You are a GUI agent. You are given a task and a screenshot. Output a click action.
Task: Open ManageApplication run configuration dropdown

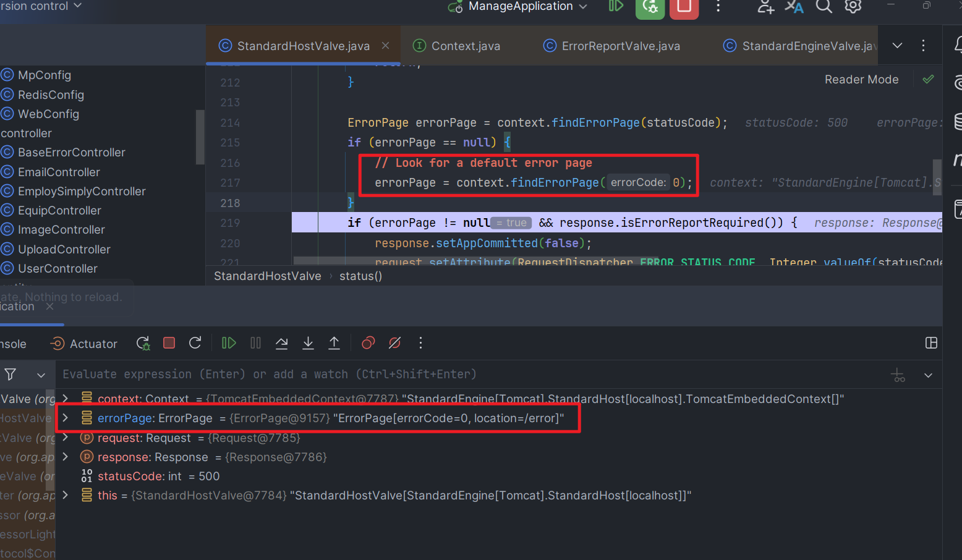click(x=518, y=7)
